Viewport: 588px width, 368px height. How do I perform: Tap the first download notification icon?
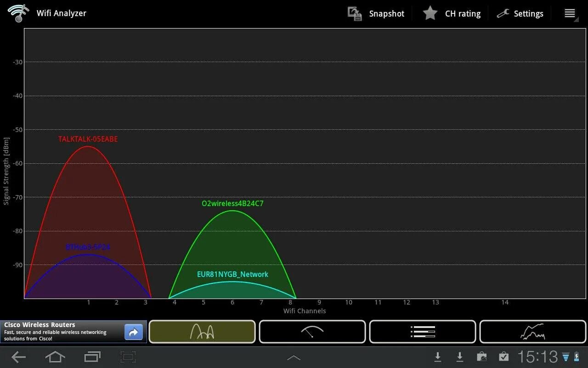click(x=438, y=357)
